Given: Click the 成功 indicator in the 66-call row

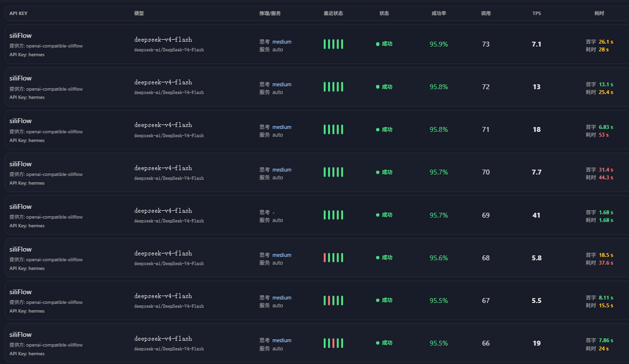Looking at the screenshot, I should click(x=384, y=343).
